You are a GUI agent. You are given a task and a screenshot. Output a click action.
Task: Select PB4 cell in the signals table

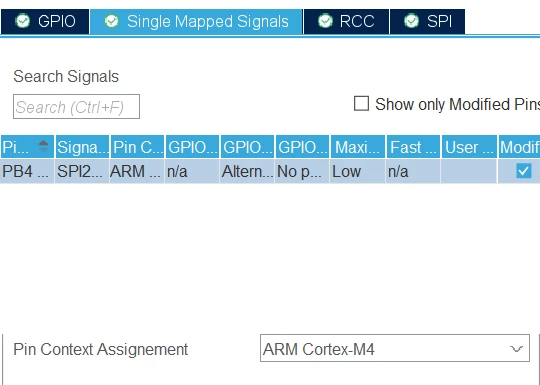pyautogui.click(x=27, y=171)
